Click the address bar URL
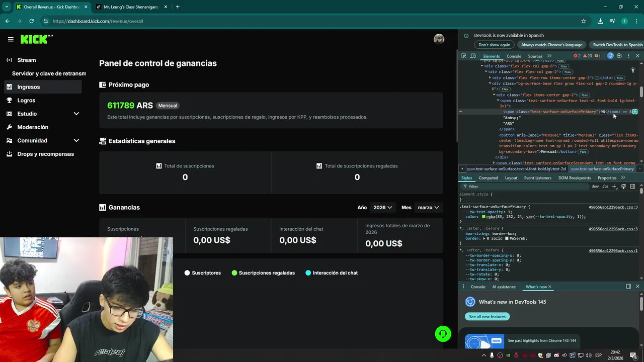 98,21
